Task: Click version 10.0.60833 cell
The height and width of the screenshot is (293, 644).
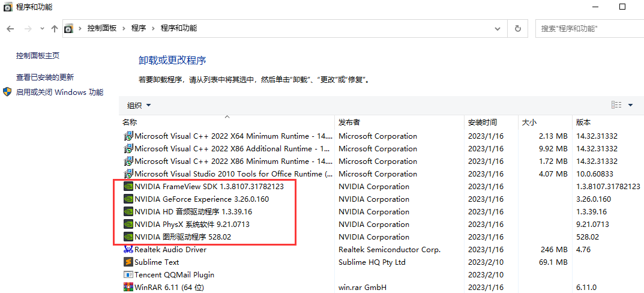Action: [x=595, y=174]
